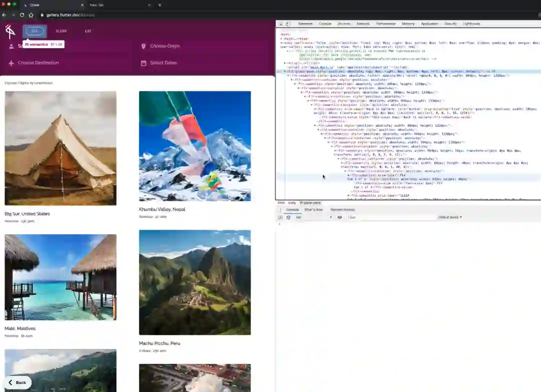Click the Machu Picchu, Peru title
This screenshot has width=541, height=392.
click(x=159, y=343)
